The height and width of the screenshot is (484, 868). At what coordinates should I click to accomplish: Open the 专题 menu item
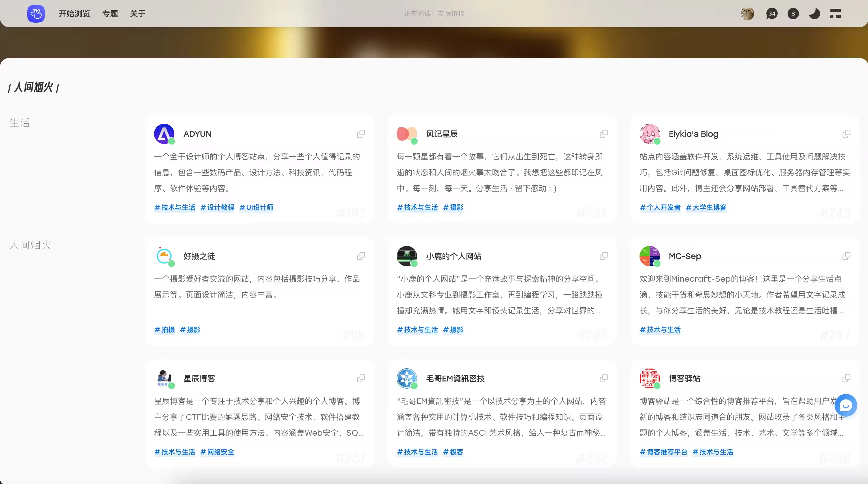(110, 14)
